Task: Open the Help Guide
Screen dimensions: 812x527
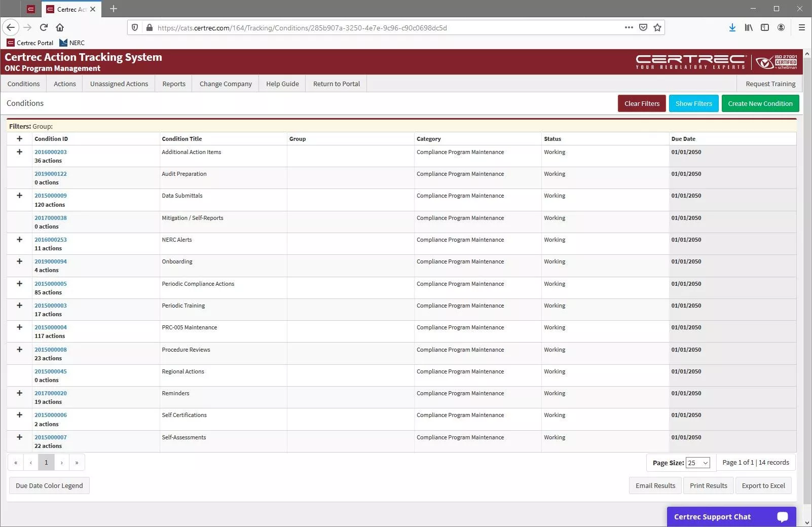Action: pyautogui.click(x=282, y=84)
